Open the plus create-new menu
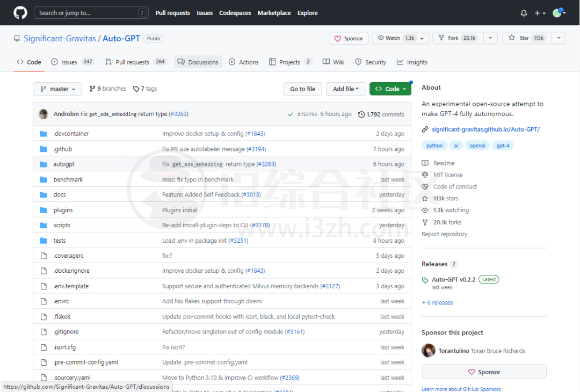Viewport: 580px width, 392px height. pos(540,13)
